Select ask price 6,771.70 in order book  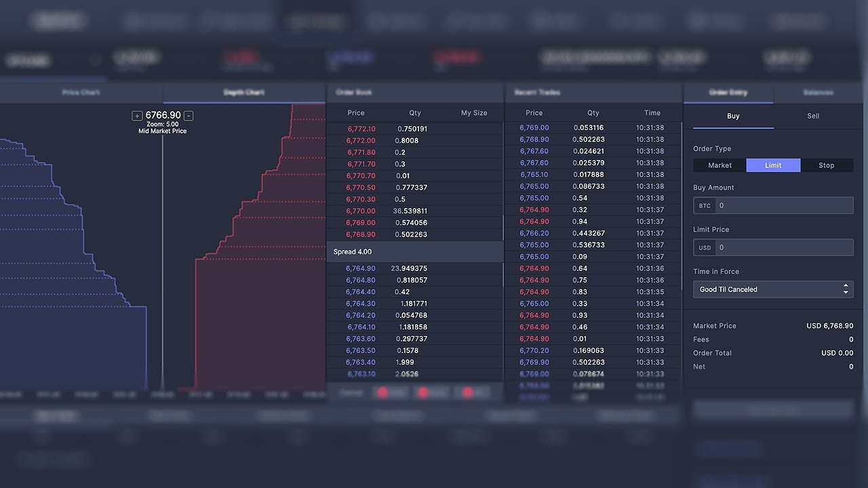(361, 164)
